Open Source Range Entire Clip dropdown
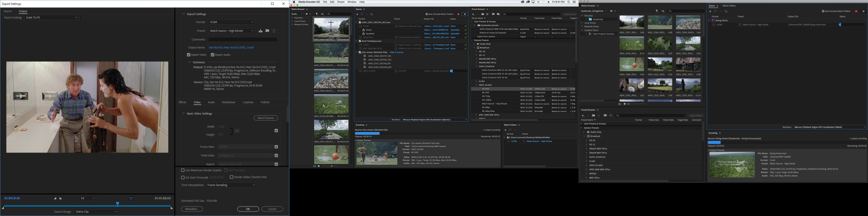This screenshot has width=868, height=216. click(96, 212)
